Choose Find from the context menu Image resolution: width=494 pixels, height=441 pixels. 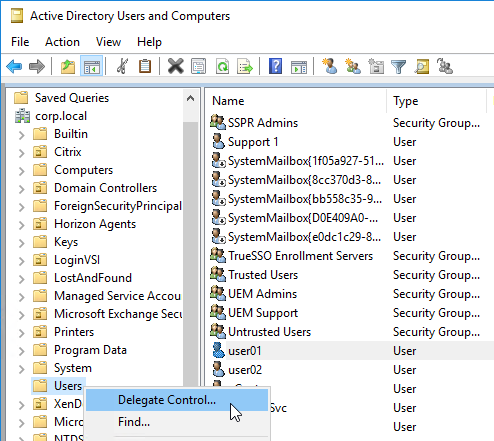(x=177, y=422)
